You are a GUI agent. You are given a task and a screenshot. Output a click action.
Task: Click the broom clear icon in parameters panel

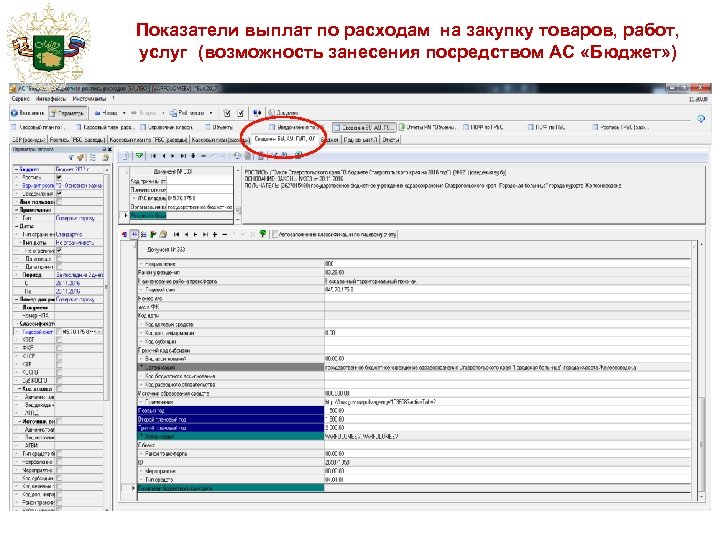(81, 158)
